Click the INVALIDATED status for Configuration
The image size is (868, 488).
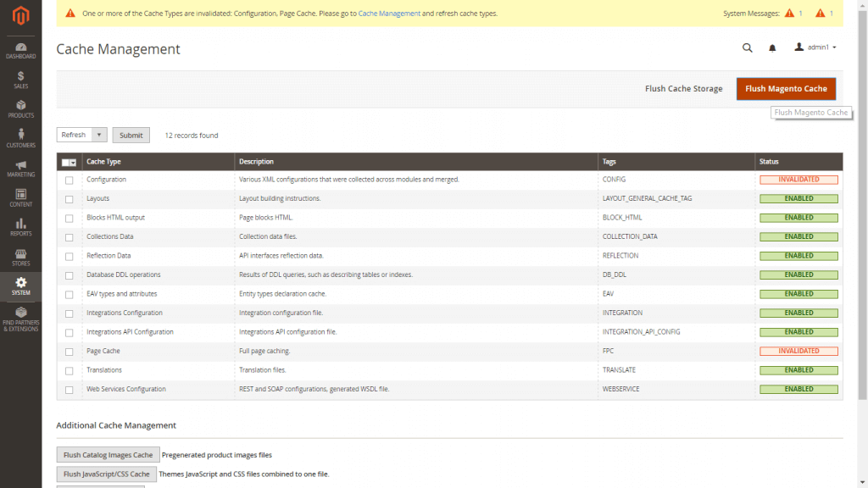[798, 180]
